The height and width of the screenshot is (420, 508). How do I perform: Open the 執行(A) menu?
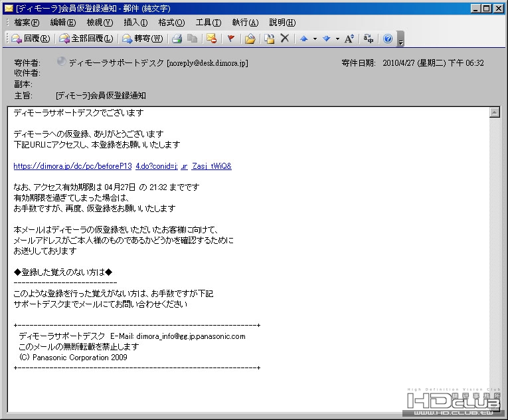click(x=245, y=23)
